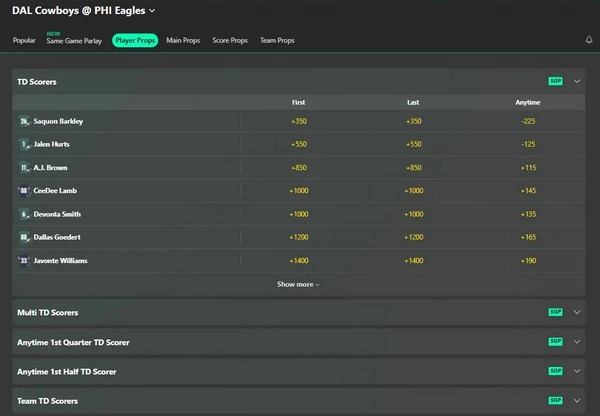The height and width of the screenshot is (416, 600).
Task: Switch to the Popular tab
Action: (x=24, y=40)
